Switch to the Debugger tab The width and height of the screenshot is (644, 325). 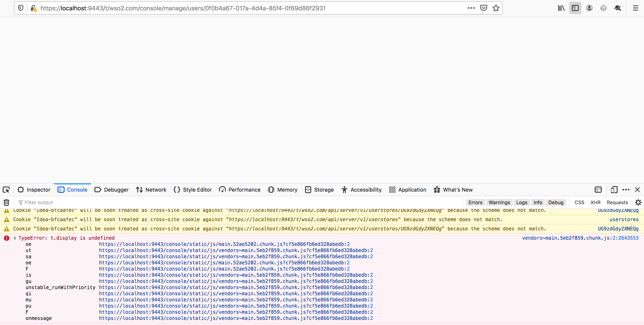click(x=111, y=190)
